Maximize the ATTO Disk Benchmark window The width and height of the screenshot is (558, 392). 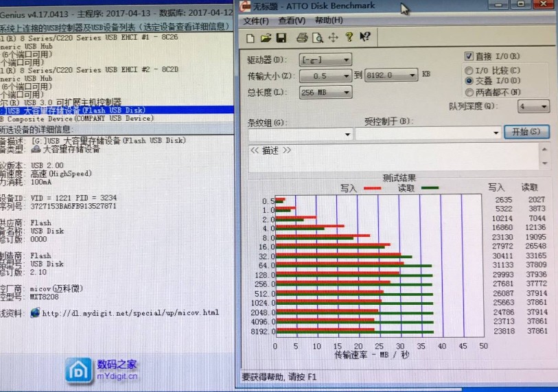click(x=521, y=4)
